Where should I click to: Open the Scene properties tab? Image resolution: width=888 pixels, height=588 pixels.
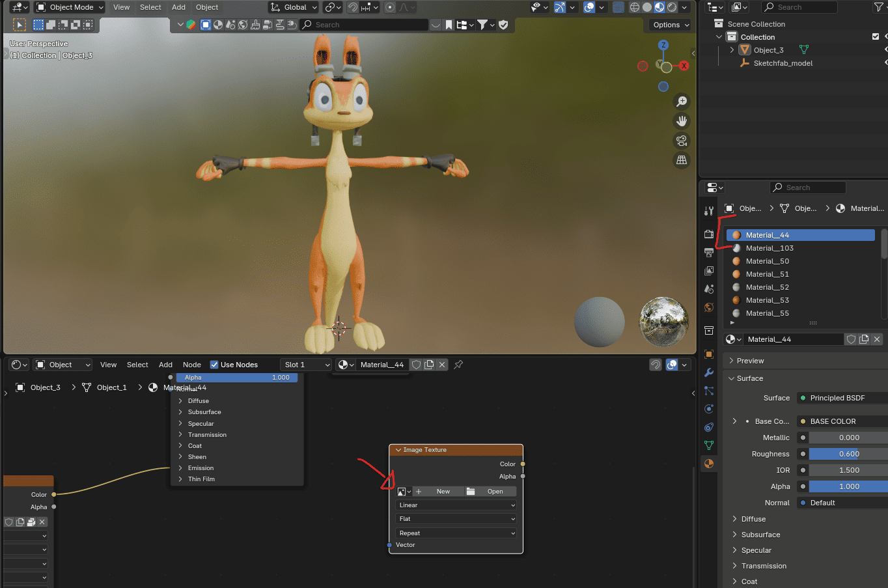709,288
